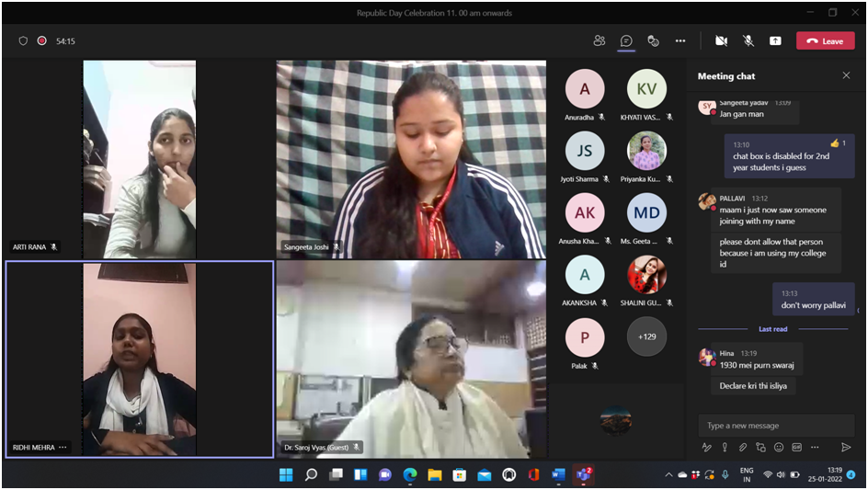Click the share content icon
868x490 pixels.
coord(775,40)
